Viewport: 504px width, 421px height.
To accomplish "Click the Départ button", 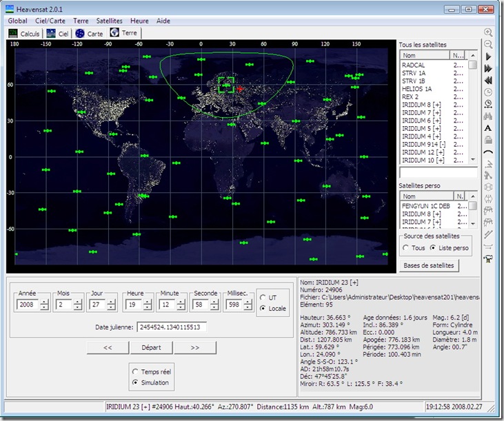I will tap(152, 347).
